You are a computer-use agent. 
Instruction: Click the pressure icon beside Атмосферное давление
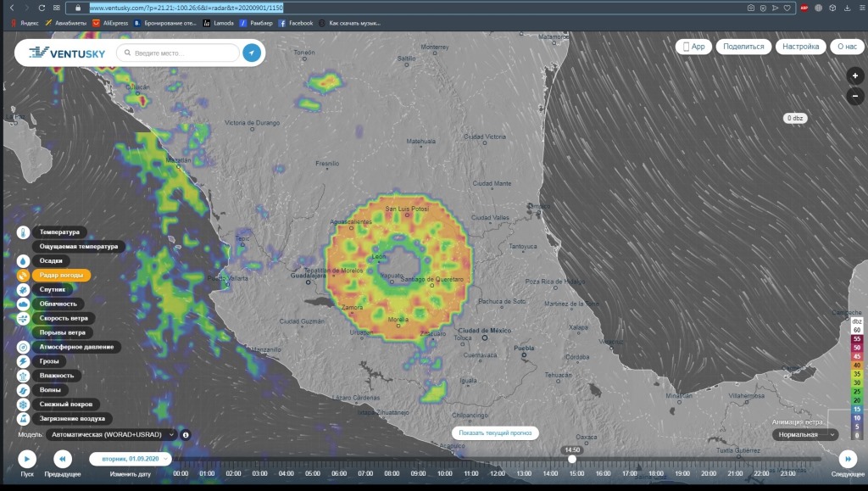pos(23,347)
